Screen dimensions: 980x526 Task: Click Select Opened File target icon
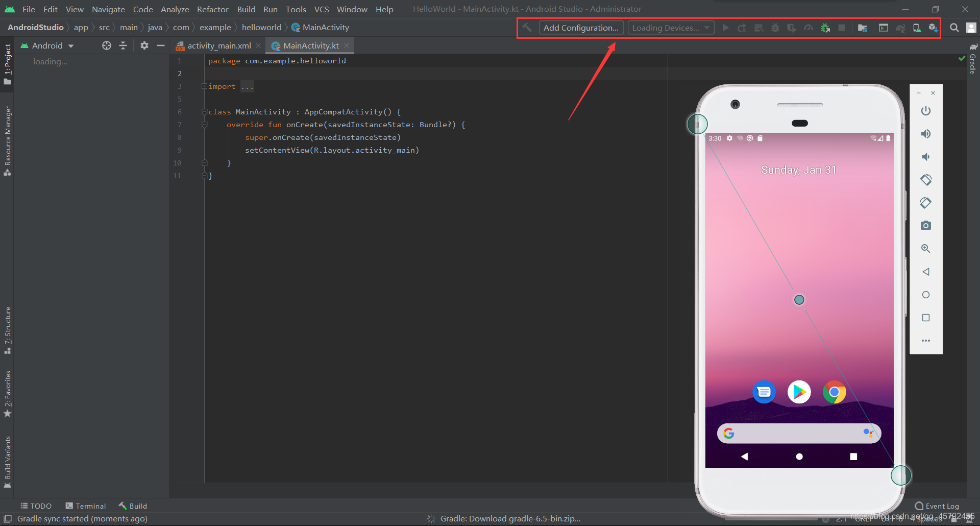107,45
